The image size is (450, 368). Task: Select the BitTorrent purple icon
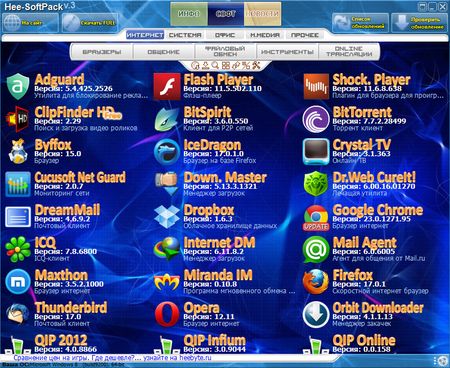(x=316, y=119)
